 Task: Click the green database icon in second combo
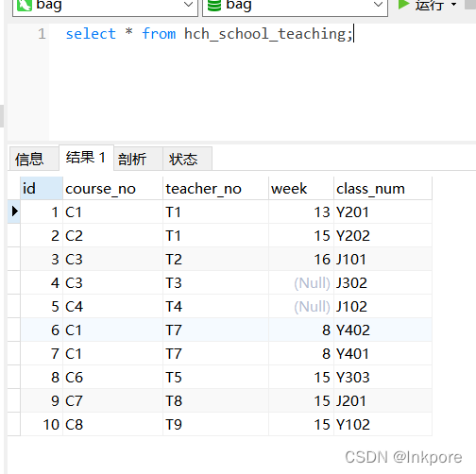click(214, 5)
